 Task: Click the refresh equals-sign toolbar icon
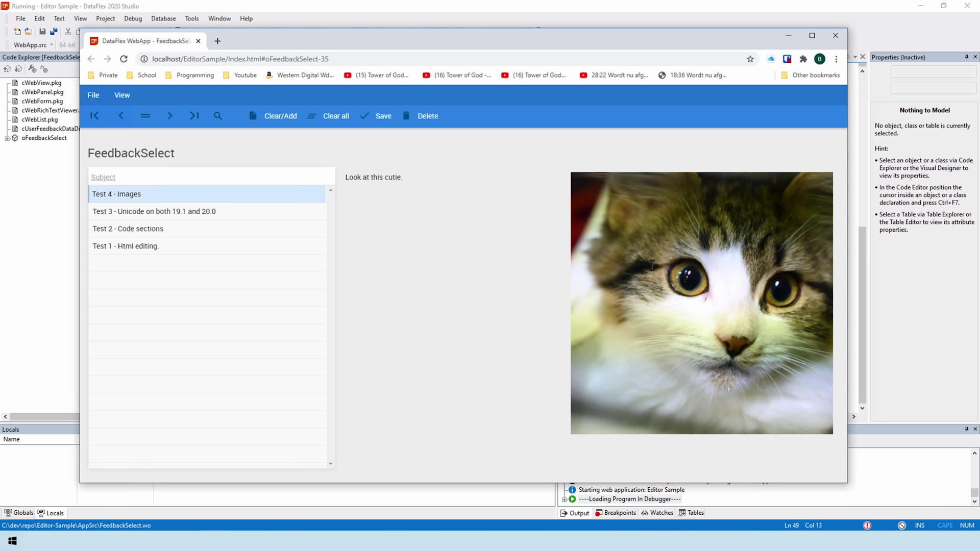pyautogui.click(x=145, y=116)
